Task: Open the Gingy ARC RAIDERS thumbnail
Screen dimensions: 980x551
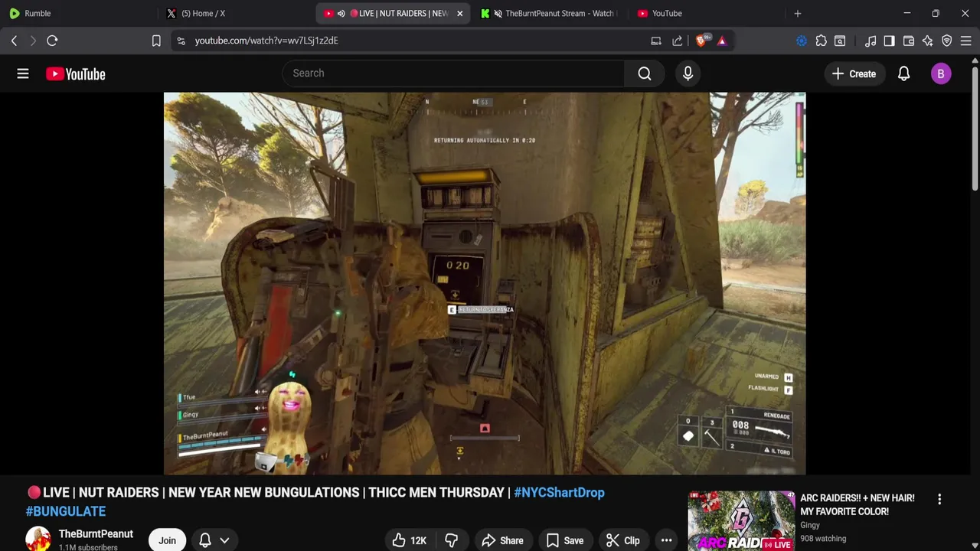Action: pos(741,521)
